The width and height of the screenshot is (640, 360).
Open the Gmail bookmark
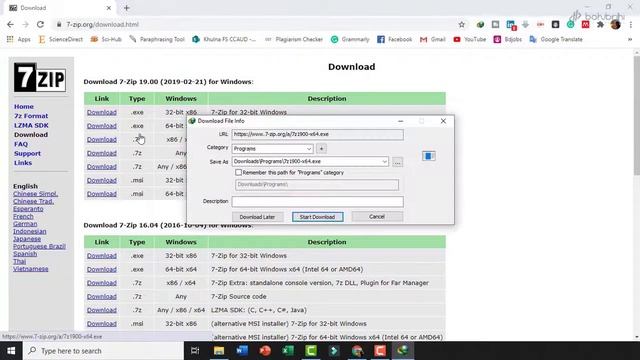tap(433, 39)
